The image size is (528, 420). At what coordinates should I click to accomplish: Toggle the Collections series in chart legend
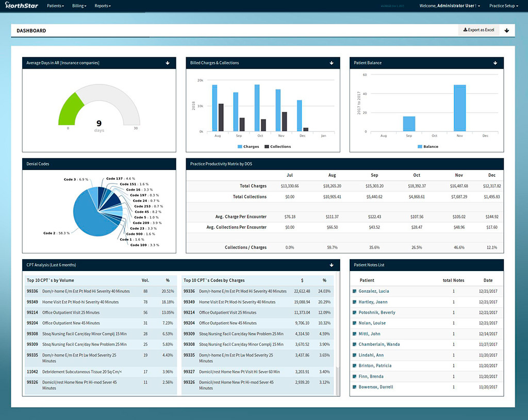[x=277, y=146]
